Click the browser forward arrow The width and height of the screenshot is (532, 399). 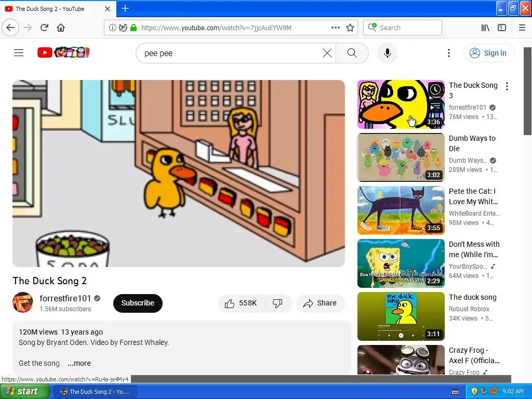[x=28, y=28]
